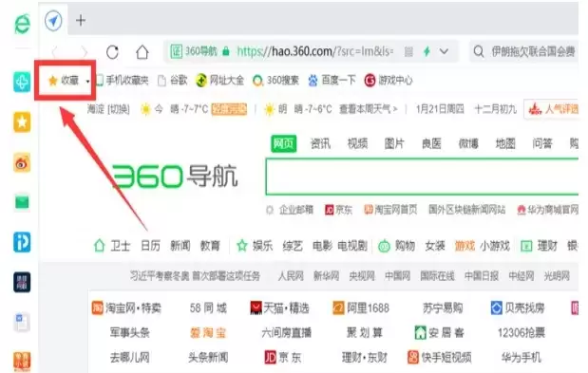Open the 12306抢票 link
The height and width of the screenshot is (373, 588).
coord(522,332)
